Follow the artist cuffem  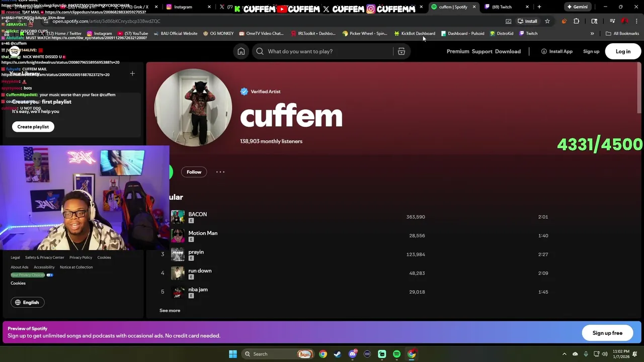pyautogui.click(x=194, y=172)
